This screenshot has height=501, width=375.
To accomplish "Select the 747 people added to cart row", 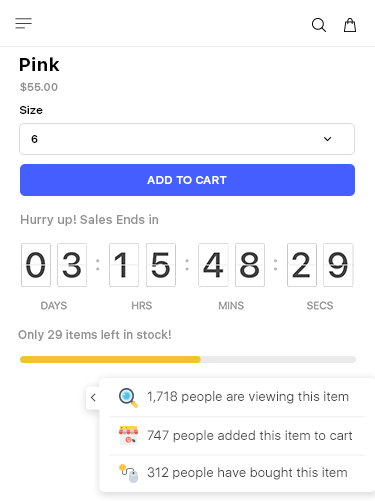I will click(x=237, y=436).
